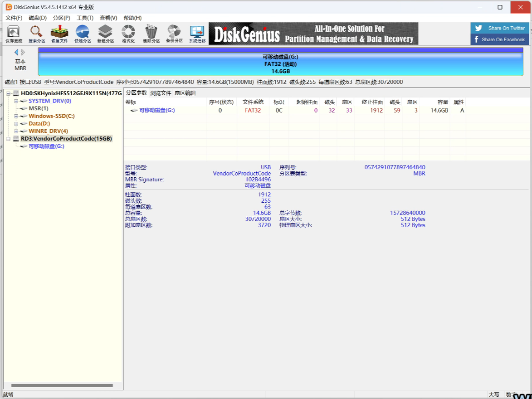The image size is (532, 399).
Task: Select MSR(1) partition in tree
Action: [x=39, y=108]
